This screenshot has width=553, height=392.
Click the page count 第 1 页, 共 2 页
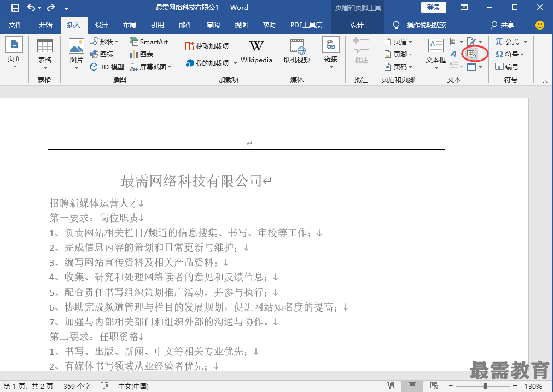(x=28, y=387)
